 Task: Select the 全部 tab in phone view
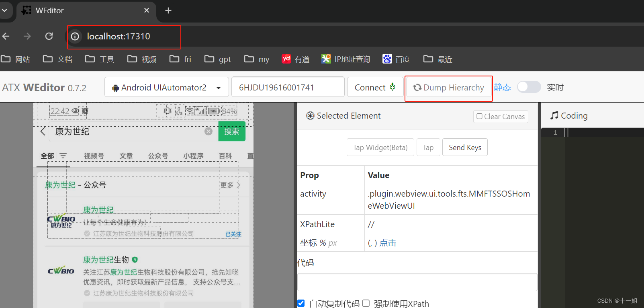47,156
